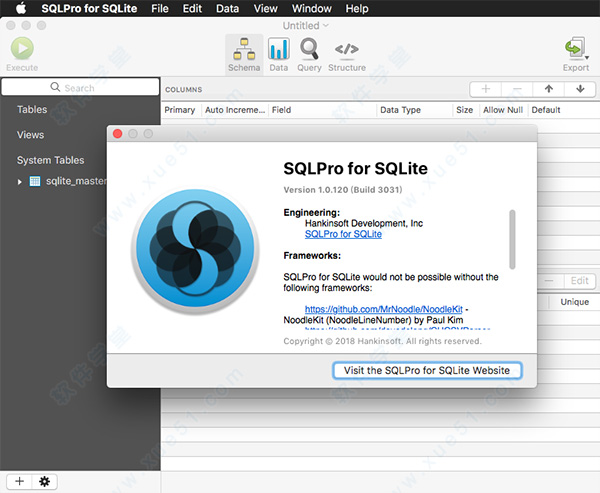Open the Data menu
The height and width of the screenshot is (493, 600).
coord(227,8)
